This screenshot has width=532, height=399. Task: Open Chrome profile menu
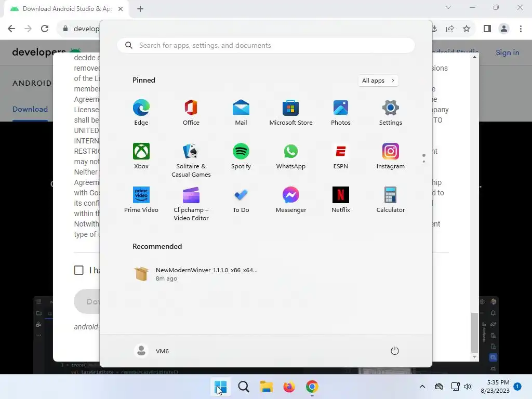pos(504,29)
